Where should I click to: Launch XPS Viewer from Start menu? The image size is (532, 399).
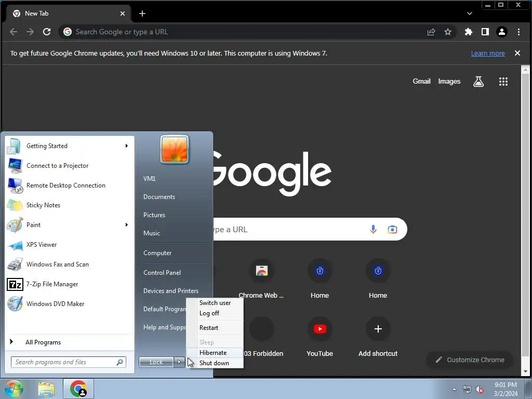tap(70, 245)
